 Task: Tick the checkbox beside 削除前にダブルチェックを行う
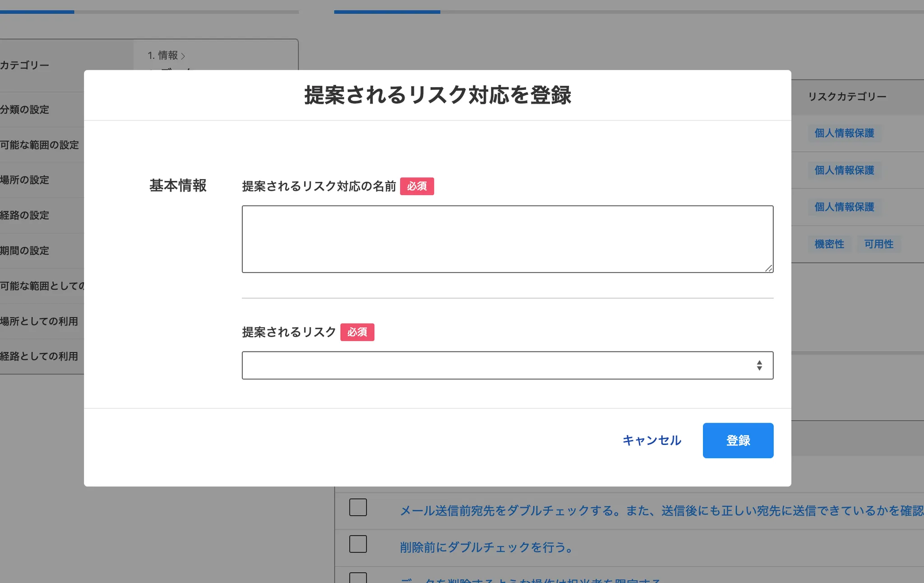pos(358,544)
